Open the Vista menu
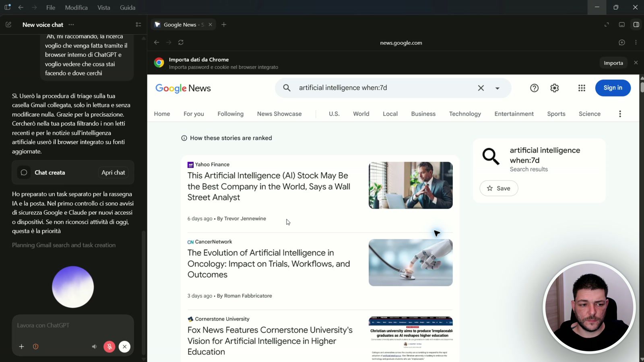 tap(103, 8)
